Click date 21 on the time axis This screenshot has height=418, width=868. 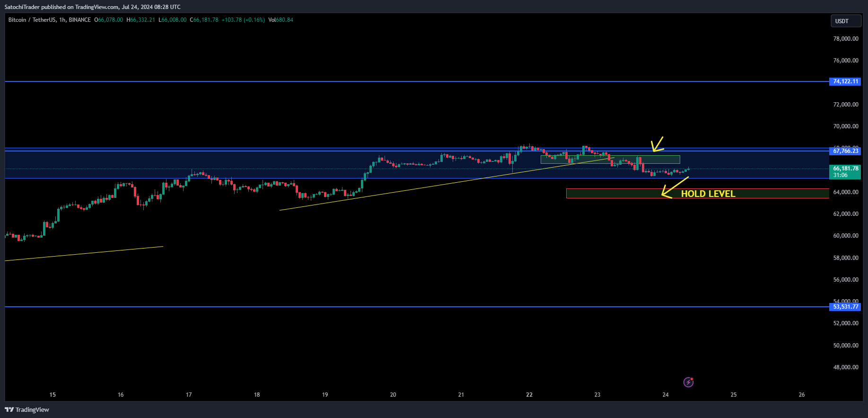[x=461, y=395]
